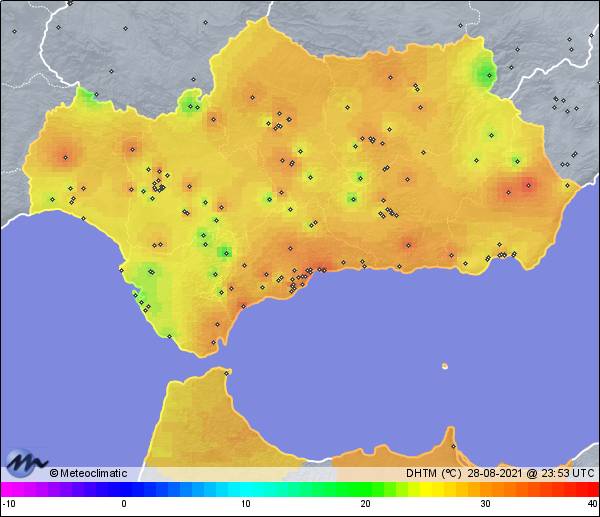This screenshot has height=517, width=600.
Task: Select the Melilla station marker on African coast
Action: 453,446
